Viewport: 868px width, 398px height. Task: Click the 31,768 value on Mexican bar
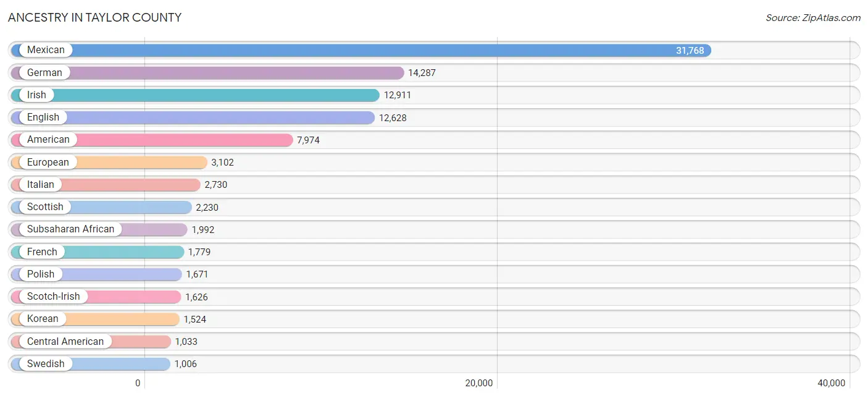click(x=690, y=51)
